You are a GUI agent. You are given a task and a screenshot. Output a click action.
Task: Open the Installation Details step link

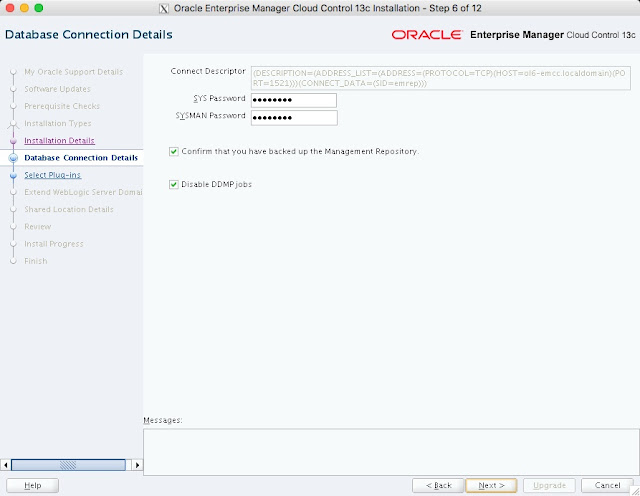(x=59, y=140)
